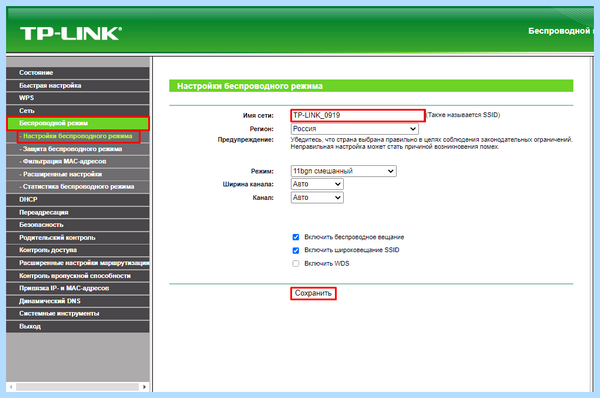Open Быстрая настройка in sidebar
This screenshot has height=398, width=600.
click(78, 85)
